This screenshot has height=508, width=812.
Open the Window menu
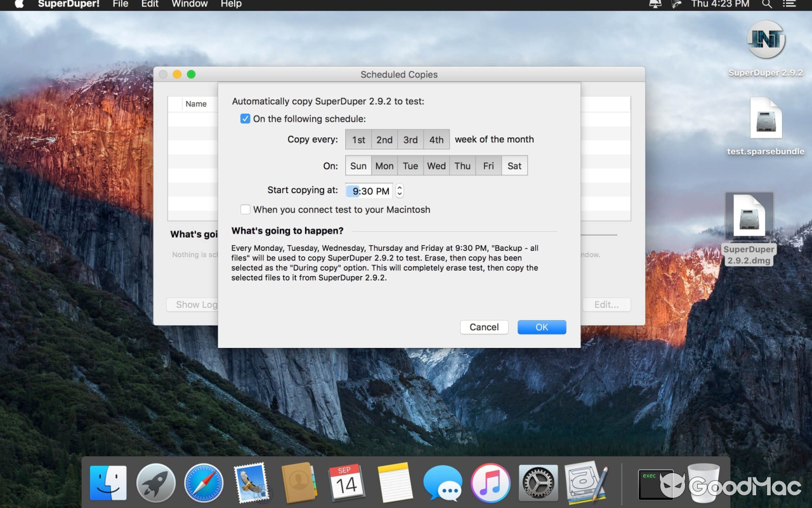tap(188, 4)
